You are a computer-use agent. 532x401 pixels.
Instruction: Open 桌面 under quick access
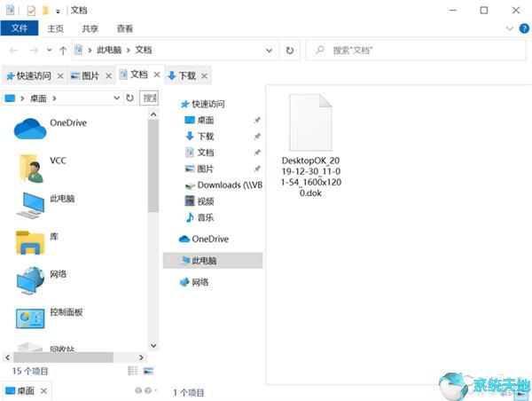[199, 120]
